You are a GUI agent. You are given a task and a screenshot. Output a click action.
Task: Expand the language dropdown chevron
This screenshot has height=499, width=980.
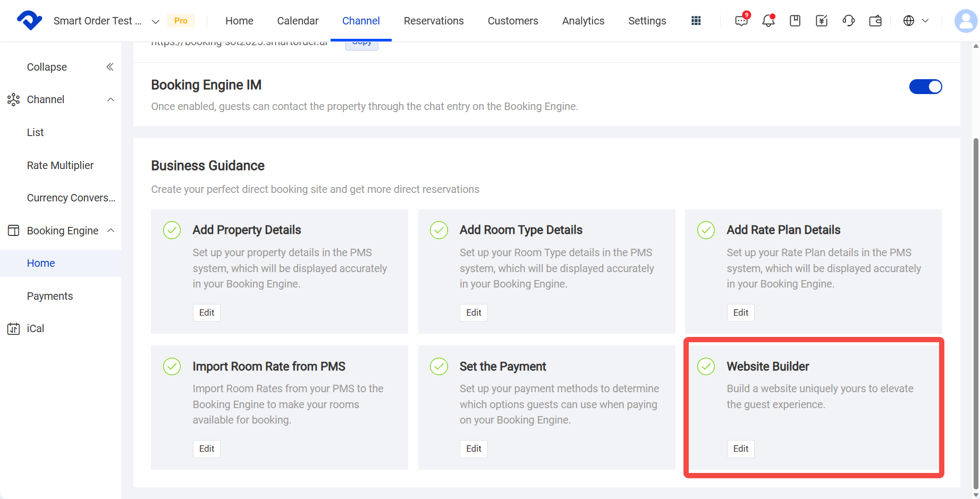[925, 21]
